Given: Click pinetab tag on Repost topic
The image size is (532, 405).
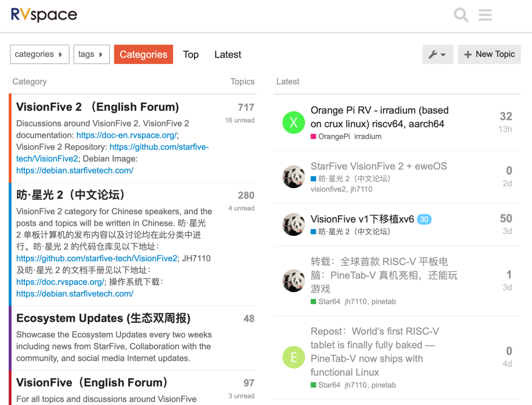Looking at the screenshot, I should (x=383, y=385).
